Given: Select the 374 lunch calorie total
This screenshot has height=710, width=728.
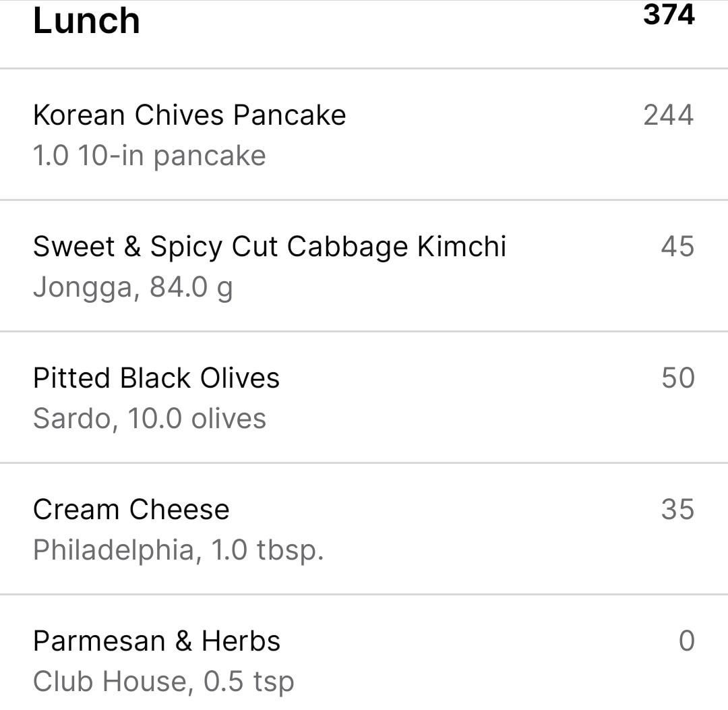Looking at the screenshot, I should pos(668,14).
